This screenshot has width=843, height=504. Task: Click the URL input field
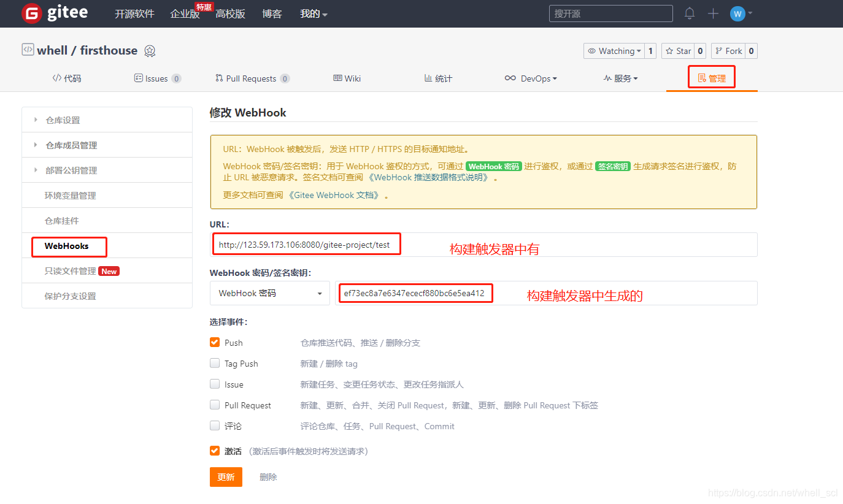(x=483, y=245)
